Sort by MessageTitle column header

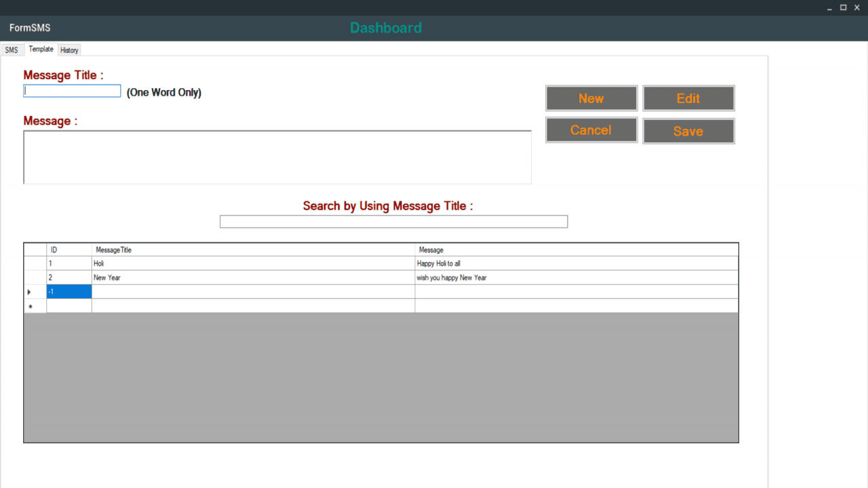pos(253,250)
